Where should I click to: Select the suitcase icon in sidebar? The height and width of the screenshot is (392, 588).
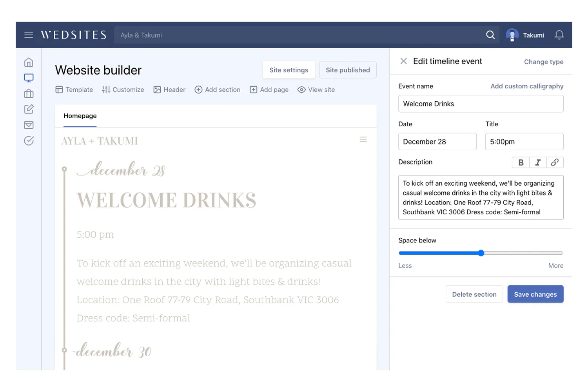pos(29,94)
